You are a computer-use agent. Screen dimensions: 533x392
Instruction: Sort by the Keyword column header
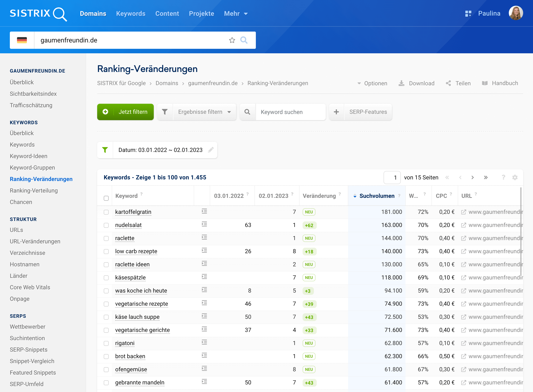pos(126,196)
